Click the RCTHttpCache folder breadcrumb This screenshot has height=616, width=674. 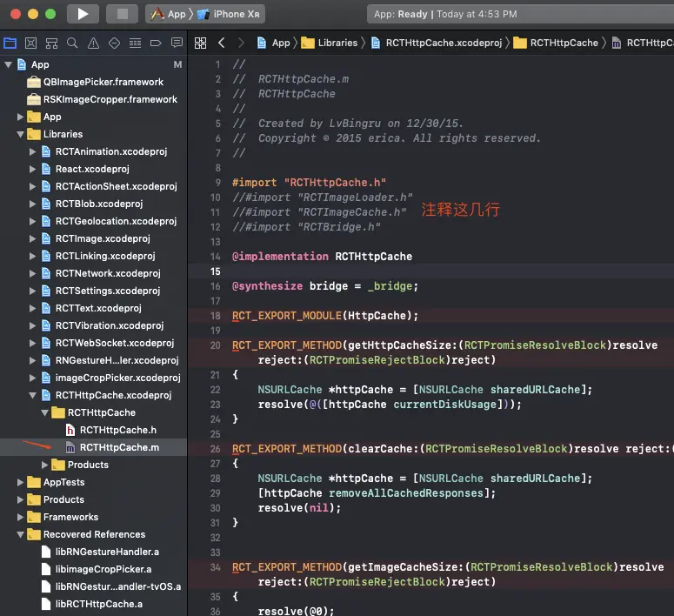[556, 43]
